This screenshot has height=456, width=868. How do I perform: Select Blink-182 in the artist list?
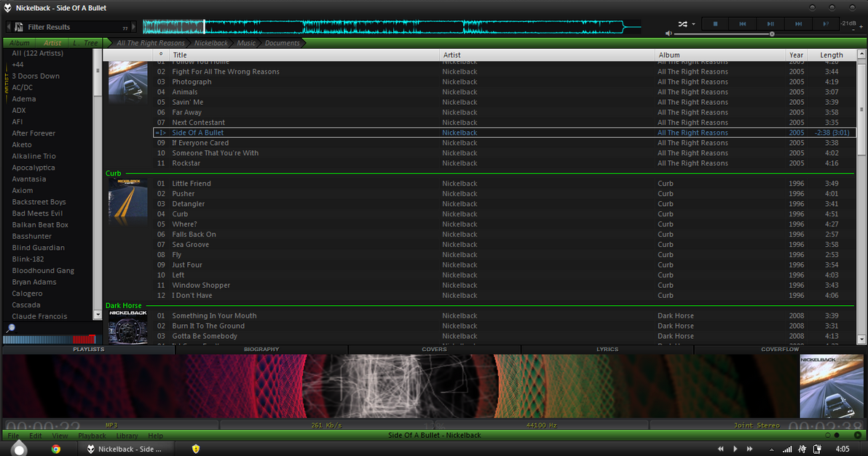(28, 259)
